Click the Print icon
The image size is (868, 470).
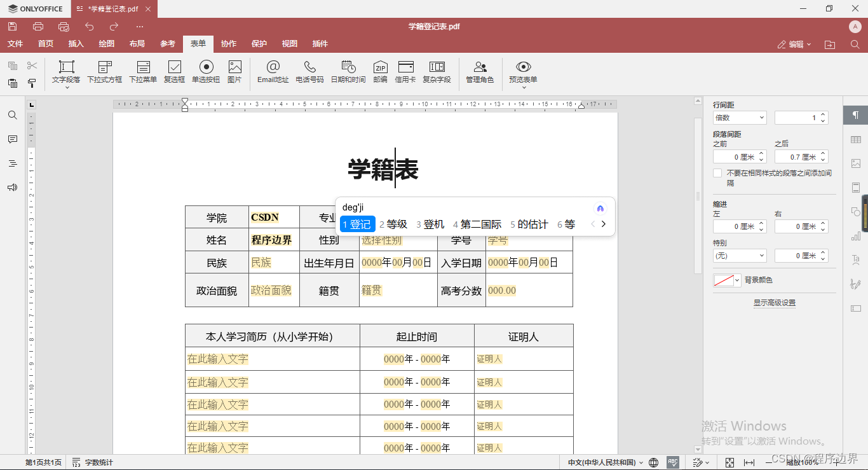coord(38,27)
